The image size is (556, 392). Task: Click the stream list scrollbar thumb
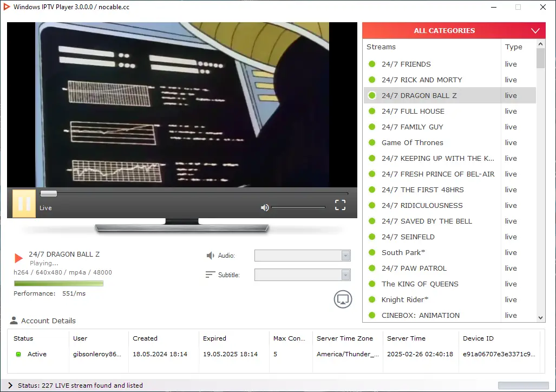coord(540,58)
